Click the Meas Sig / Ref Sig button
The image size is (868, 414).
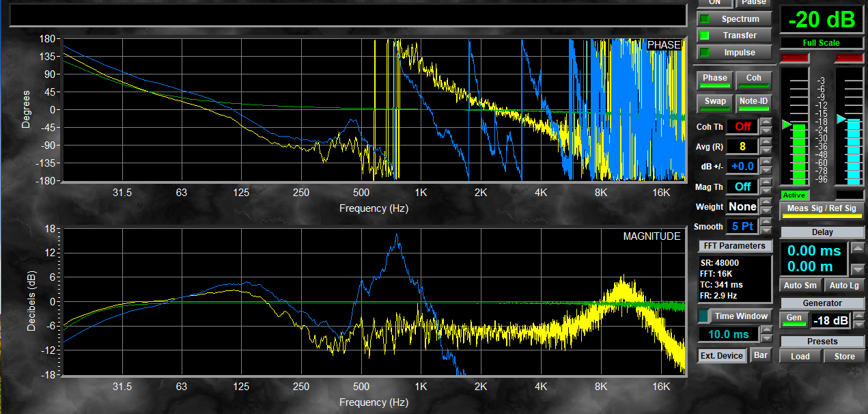click(x=822, y=210)
